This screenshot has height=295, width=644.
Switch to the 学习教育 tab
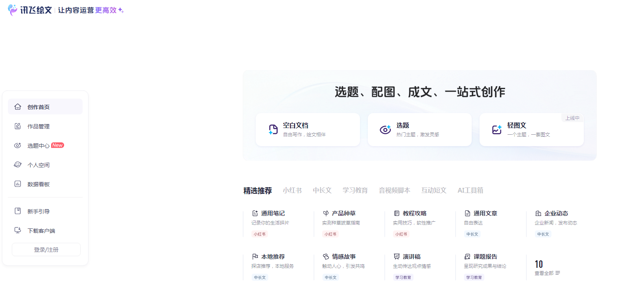click(355, 191)
